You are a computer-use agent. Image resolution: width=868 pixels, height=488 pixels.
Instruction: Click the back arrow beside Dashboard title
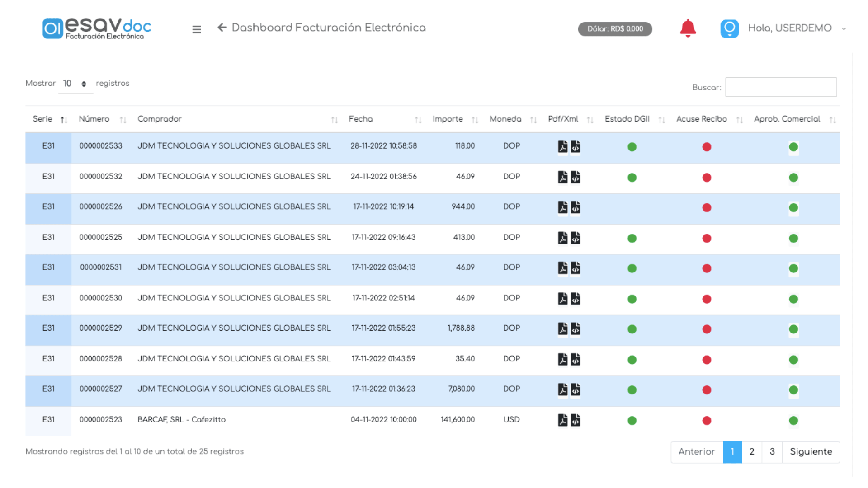click(x=222, y=28)
